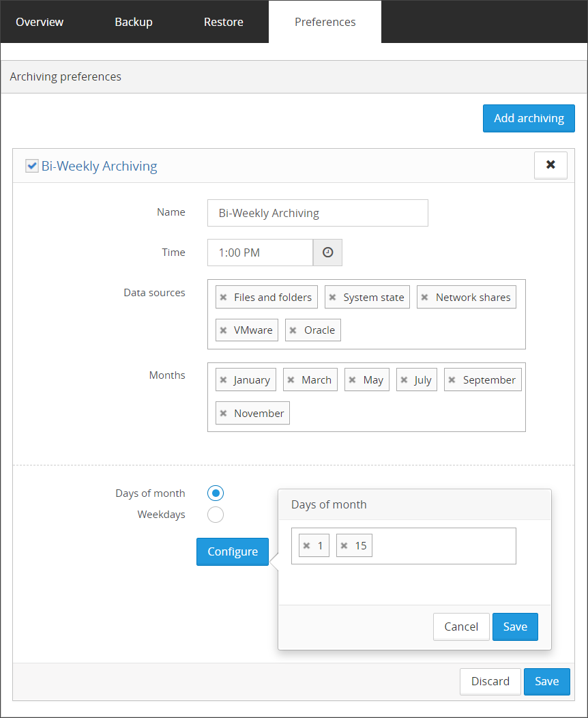
Task: Switch to the Backup tab
Action: 134,22
